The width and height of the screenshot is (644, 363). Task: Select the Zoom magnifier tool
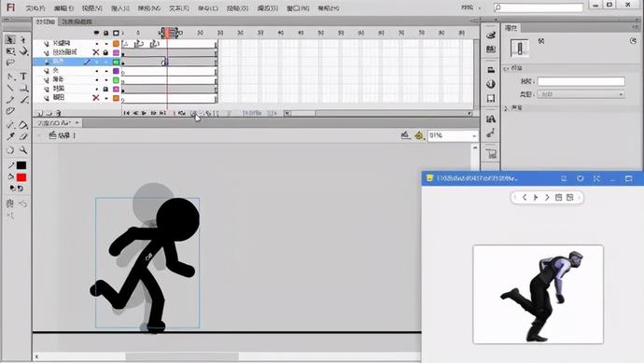(x=23, y=150)
